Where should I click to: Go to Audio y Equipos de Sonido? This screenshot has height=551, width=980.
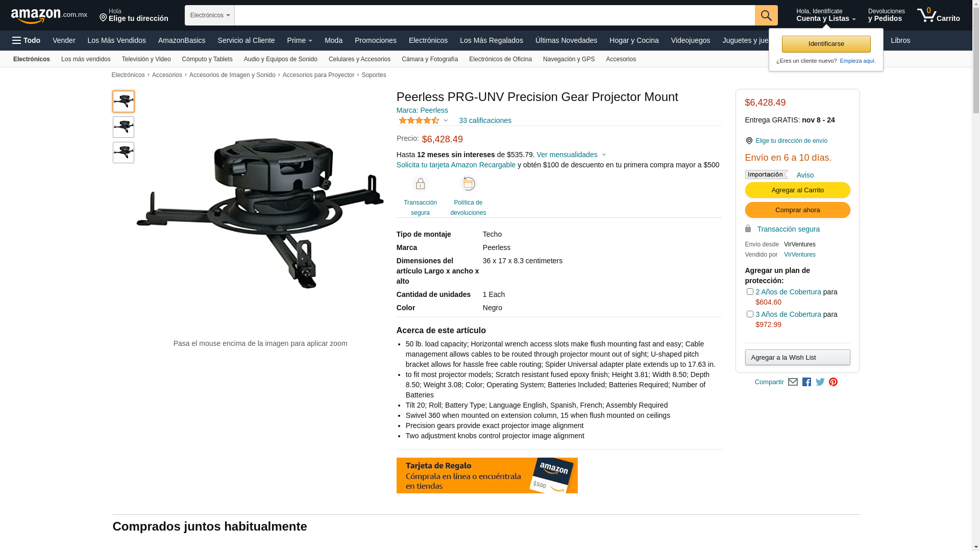tap(281, 59)
